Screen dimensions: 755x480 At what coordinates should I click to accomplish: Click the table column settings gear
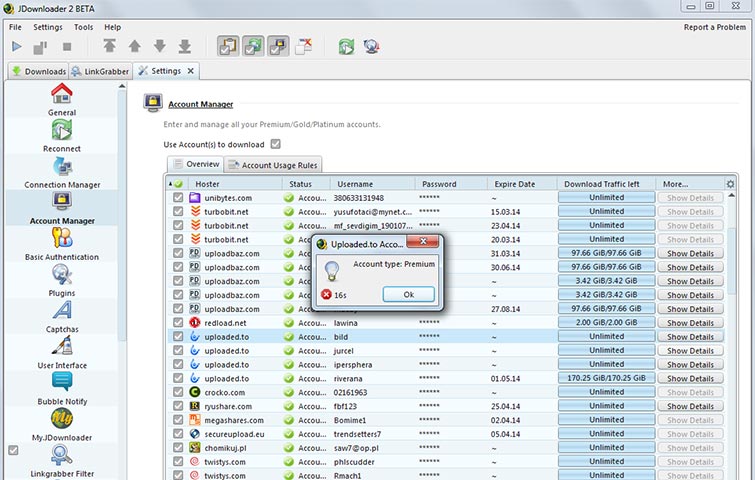coord(730,184)
